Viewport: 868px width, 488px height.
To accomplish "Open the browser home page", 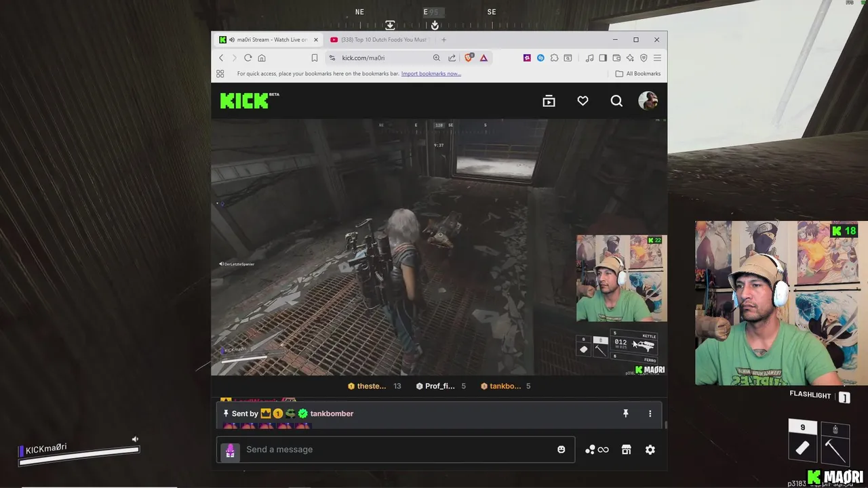I will (262, 58).
